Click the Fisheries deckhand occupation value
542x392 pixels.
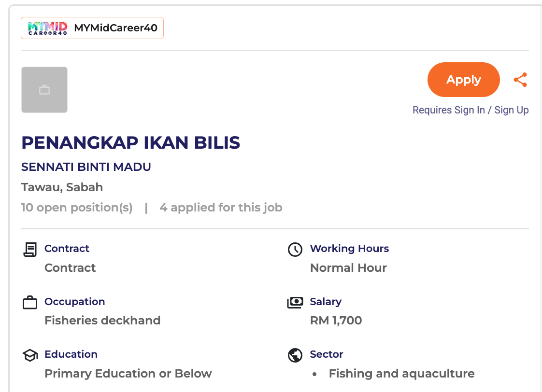coord(102,321)
